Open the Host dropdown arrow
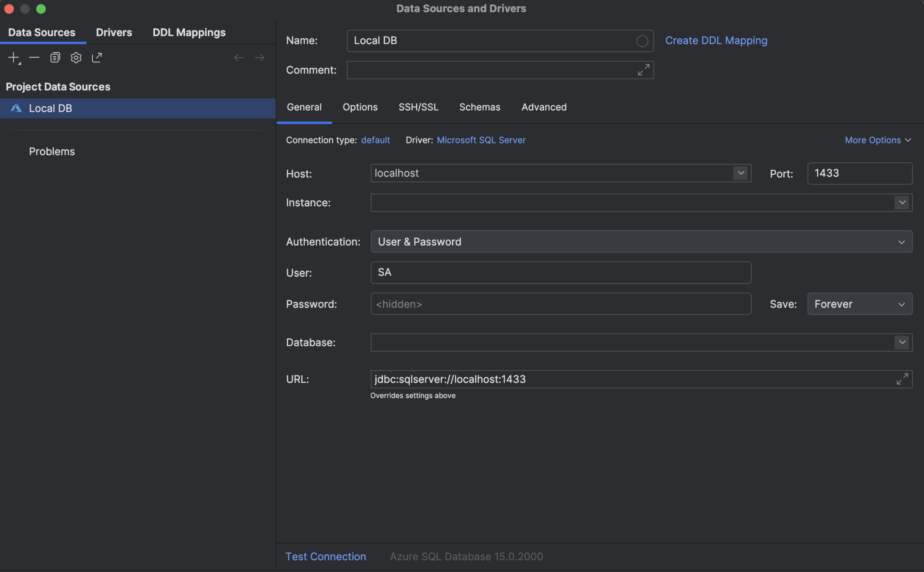The height and width of the screenshot is (572, 924). pyautogui.click(x=741, y=173)
